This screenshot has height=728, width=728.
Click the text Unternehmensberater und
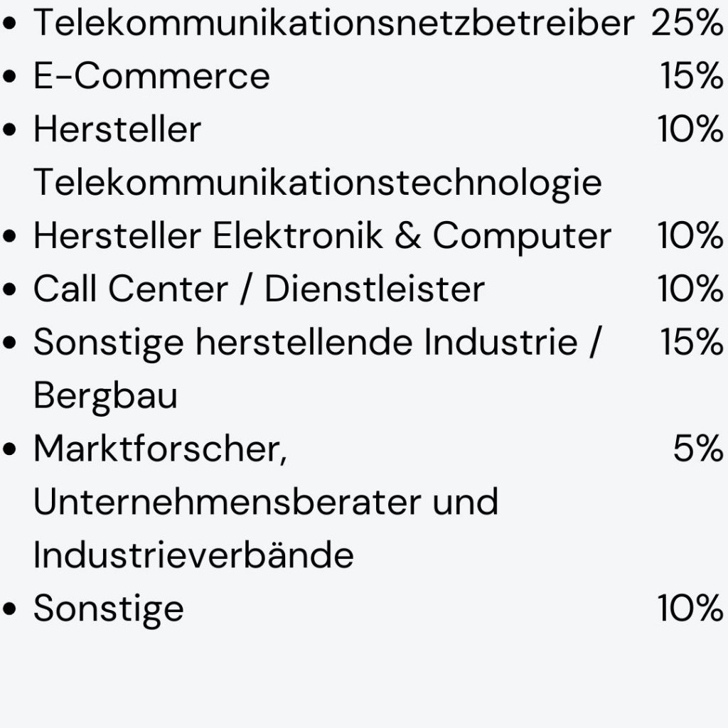265,502
